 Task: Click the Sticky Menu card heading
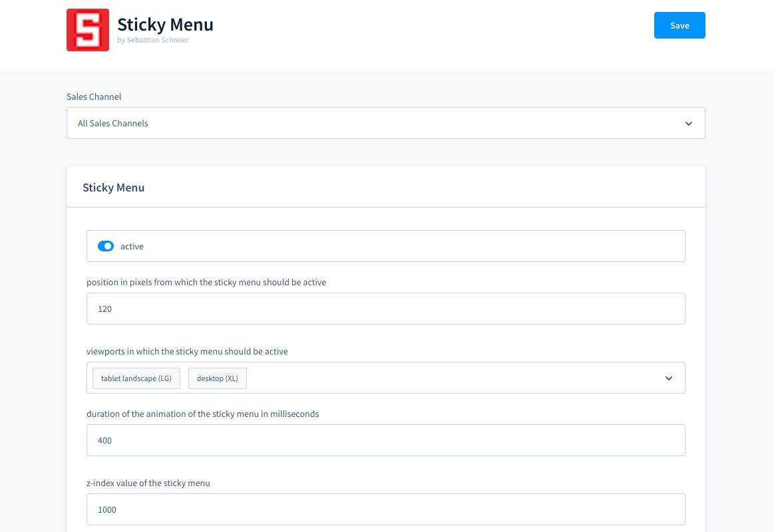coord(114,188)
